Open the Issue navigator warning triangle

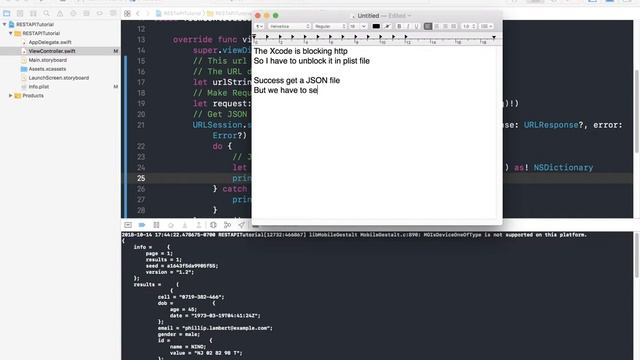click(60, 13)
